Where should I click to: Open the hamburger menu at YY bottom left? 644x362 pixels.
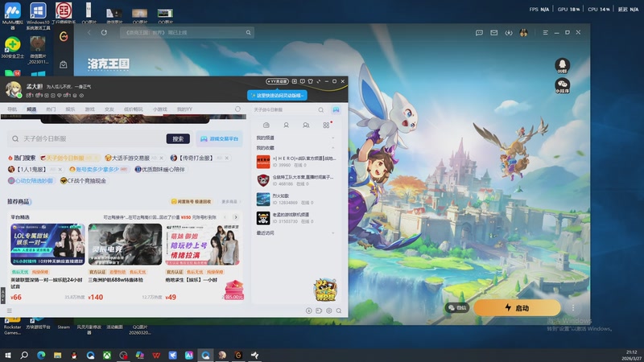[9, 311]
